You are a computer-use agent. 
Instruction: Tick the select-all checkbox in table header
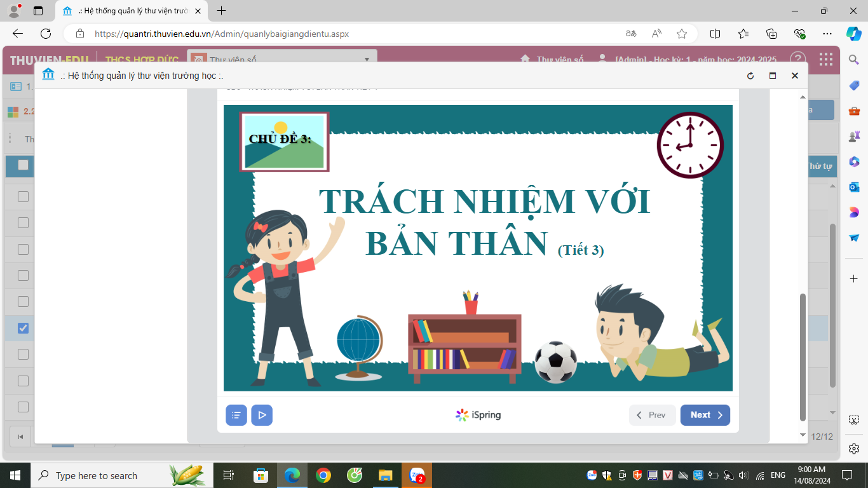[x=24, y=165]
